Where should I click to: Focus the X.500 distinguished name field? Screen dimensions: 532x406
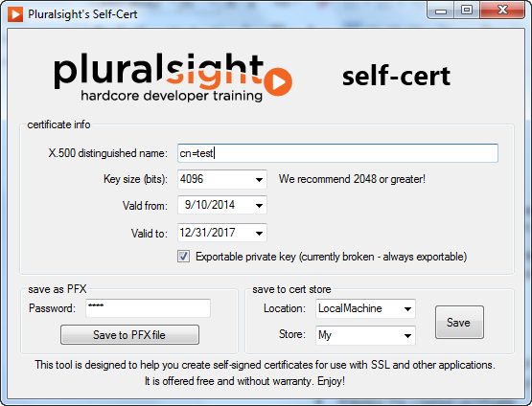tap(337, 153)
